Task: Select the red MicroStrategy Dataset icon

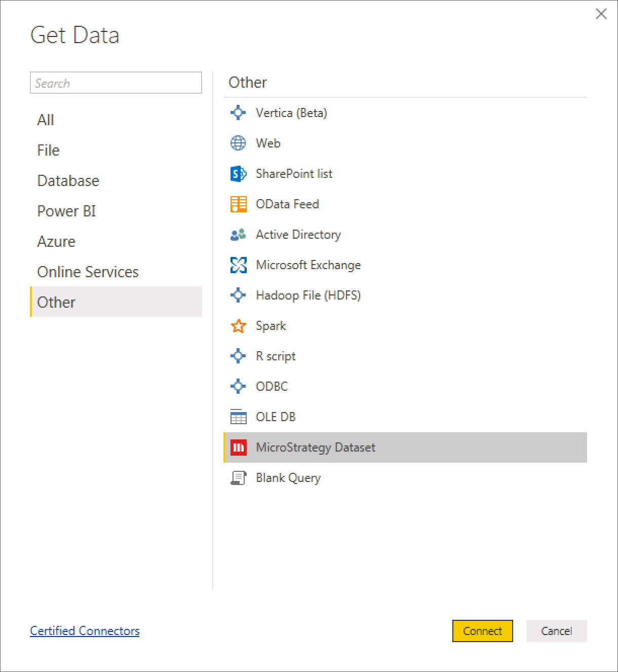Action: (238, 447)
